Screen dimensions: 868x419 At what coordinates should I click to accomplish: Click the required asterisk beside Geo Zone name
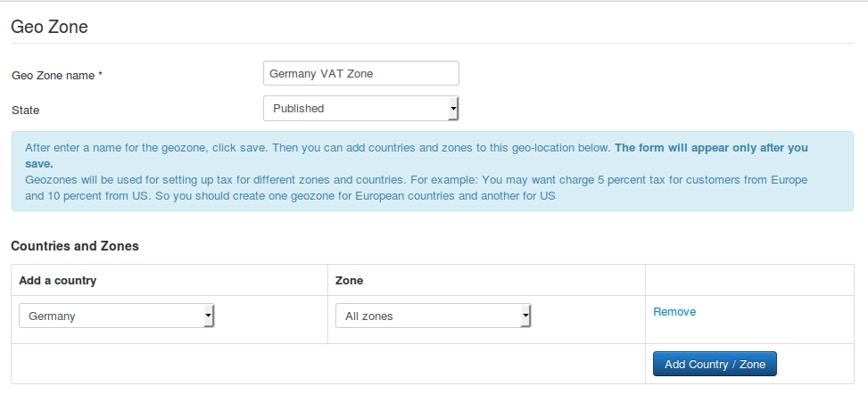coord(100,74)
